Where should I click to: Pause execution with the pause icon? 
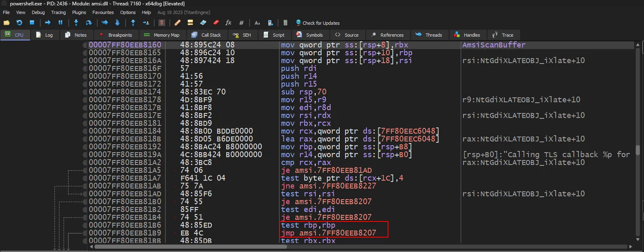point(60,23)
